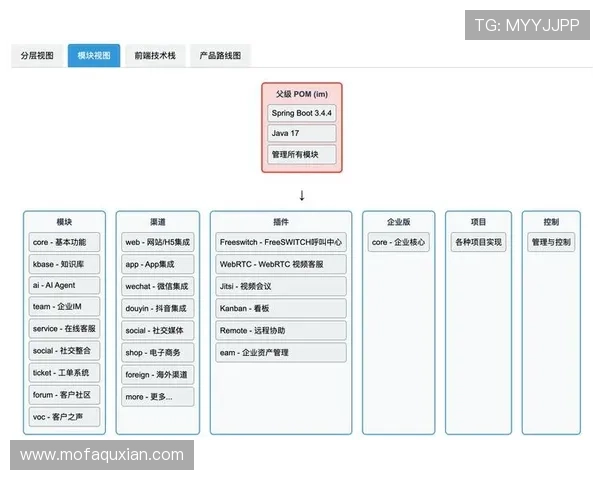Switch to the 分层视图 tab
The width and height of the screenshot is (600, 480).
tap(37, 56)
